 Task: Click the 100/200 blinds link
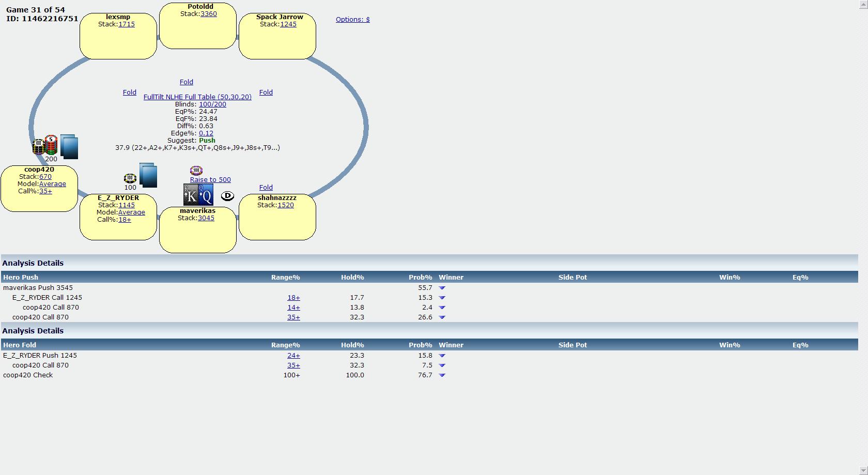[212, 104]
